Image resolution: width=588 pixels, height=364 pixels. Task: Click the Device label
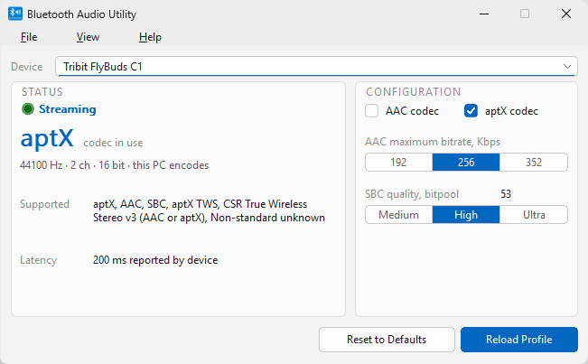coord(26,67)
